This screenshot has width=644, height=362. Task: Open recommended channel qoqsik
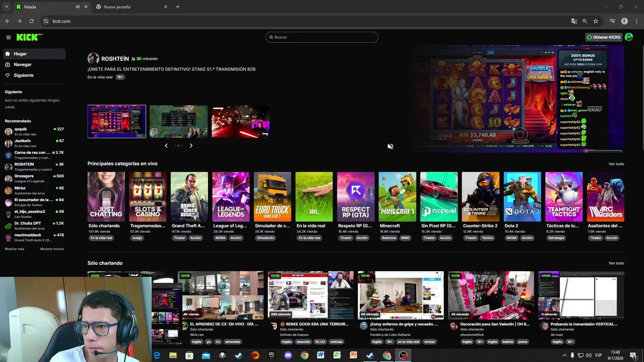click(34, 132)
